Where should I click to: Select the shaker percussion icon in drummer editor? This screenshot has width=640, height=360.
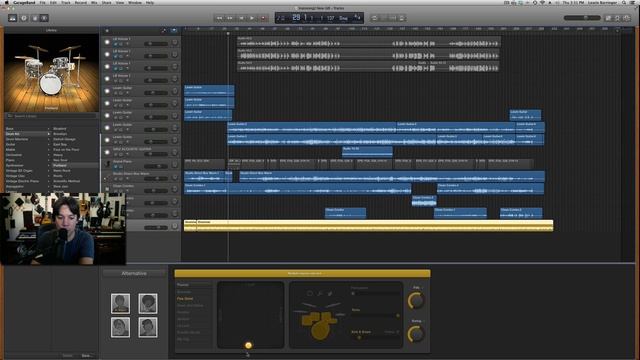click(x=320, y=293)
